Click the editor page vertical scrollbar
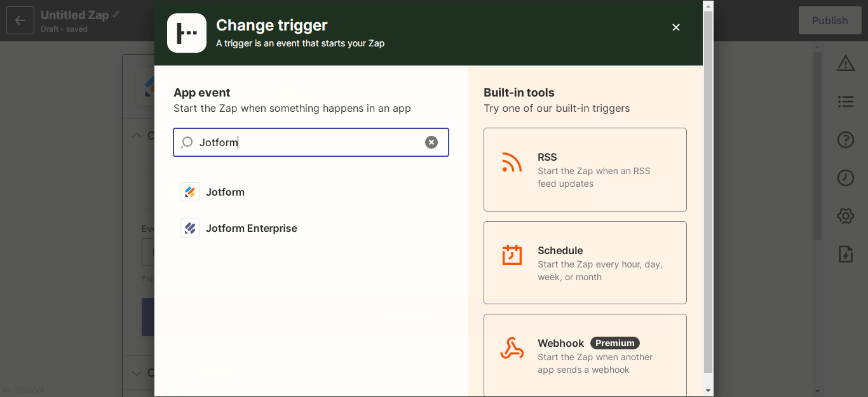Viewport: 868px width, 397px height. (818, 146)
